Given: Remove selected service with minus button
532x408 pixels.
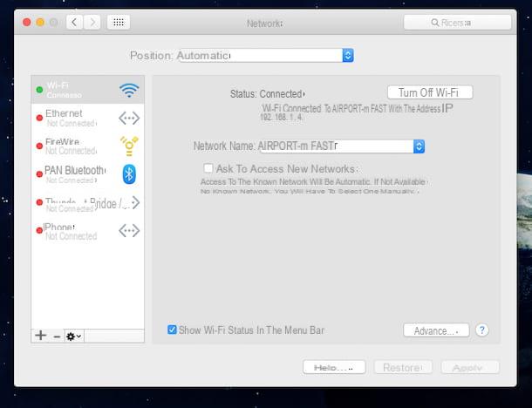Looking at the screenshot, I should [x=57, y=337].
